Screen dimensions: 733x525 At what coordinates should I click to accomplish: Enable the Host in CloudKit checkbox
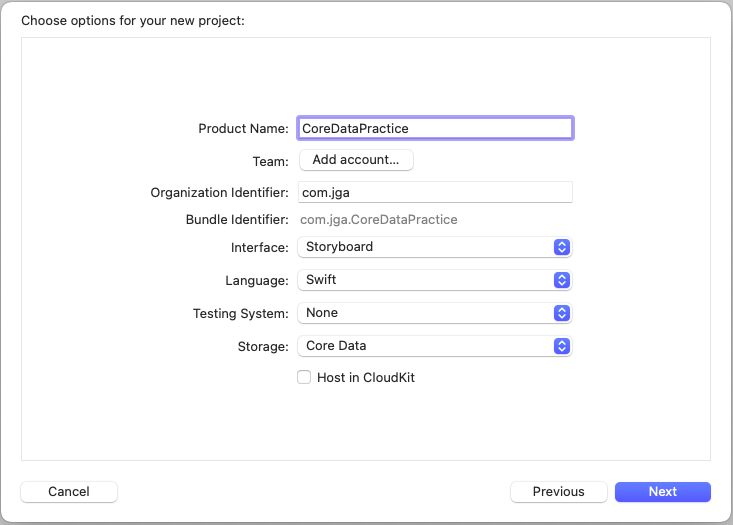pyautogui.click(x=304, y=378)
